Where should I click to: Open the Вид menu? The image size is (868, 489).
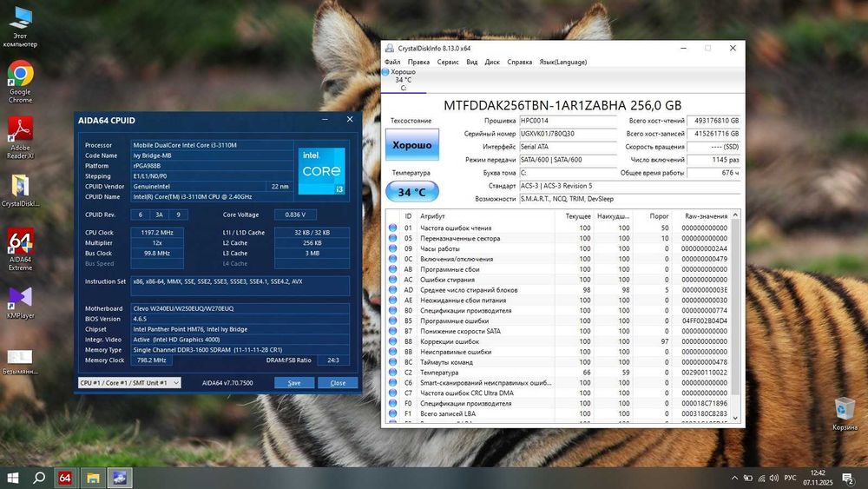[471, 62]
